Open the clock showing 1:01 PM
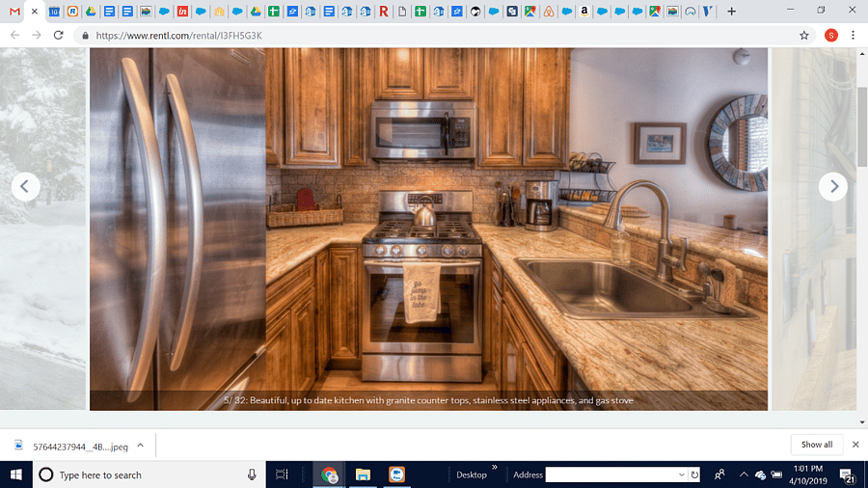The height and width of the screenshot is (488, 868). click(x=808, y=474)
